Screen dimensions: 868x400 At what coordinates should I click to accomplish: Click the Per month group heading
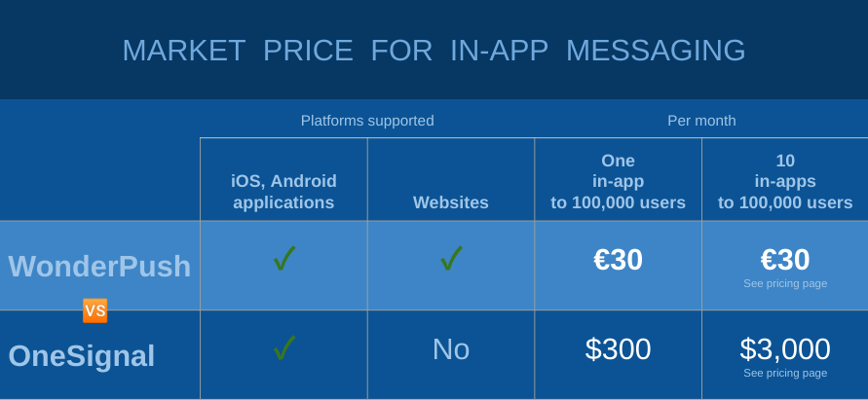click(701, 121)
